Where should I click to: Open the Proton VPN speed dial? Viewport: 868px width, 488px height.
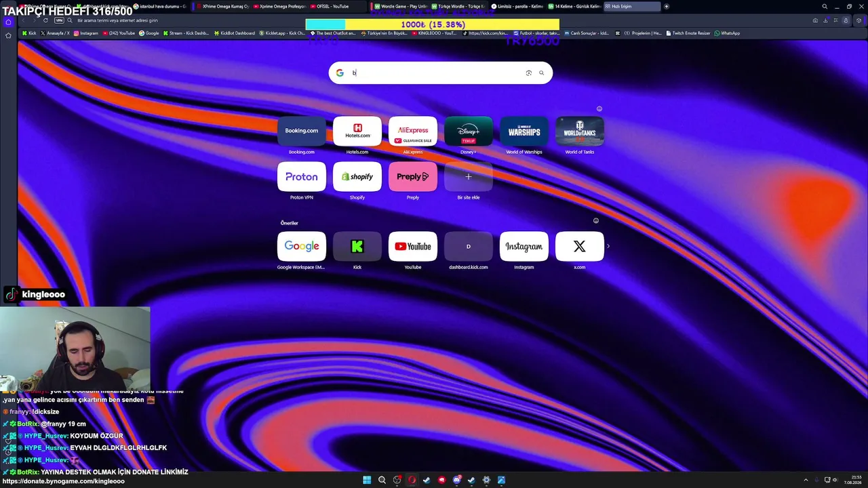[302, 177]
